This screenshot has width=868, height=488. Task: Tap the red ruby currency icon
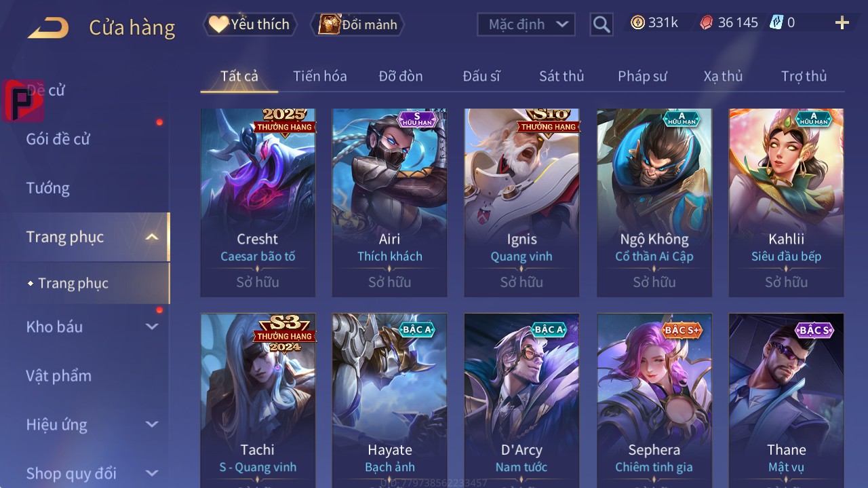coord(707,22)
